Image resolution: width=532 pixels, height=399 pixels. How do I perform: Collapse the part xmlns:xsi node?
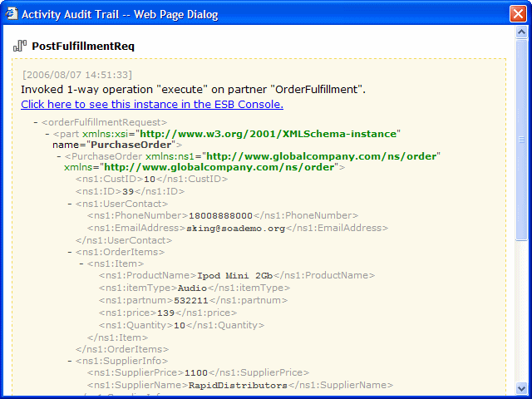pyautogui.click(x=47, y=134)
